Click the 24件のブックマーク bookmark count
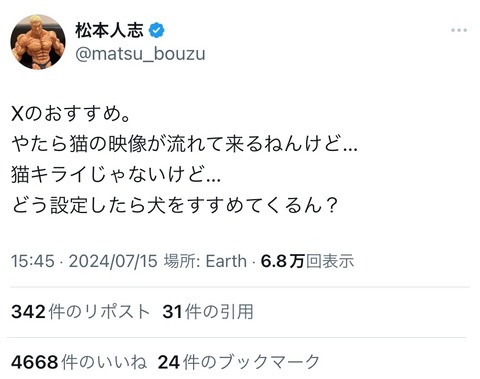The image size is (480, 379). pyautogui.click(x=239, y=362)
